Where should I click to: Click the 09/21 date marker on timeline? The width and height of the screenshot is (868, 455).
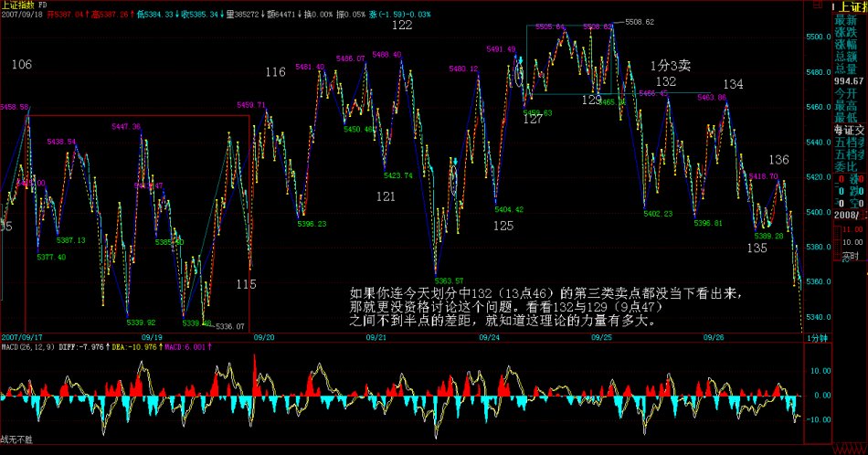coord(376,337)
